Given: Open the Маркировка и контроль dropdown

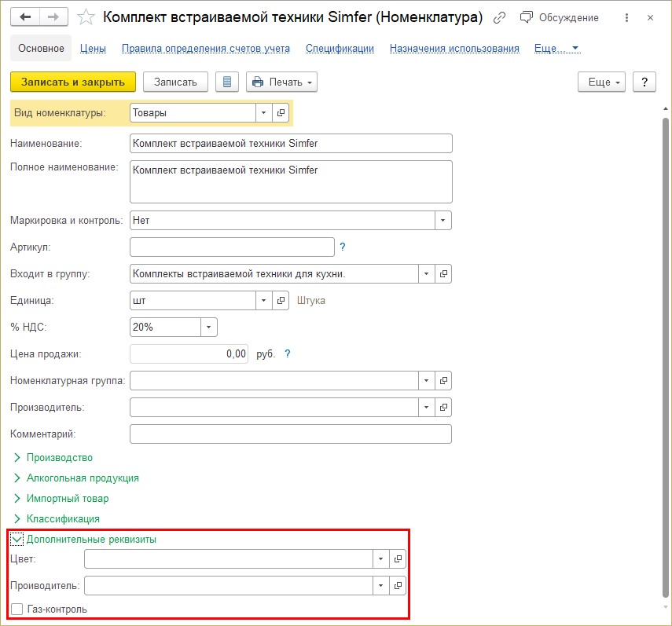Looking at the screenshot, I should click(x=443, y=221).
